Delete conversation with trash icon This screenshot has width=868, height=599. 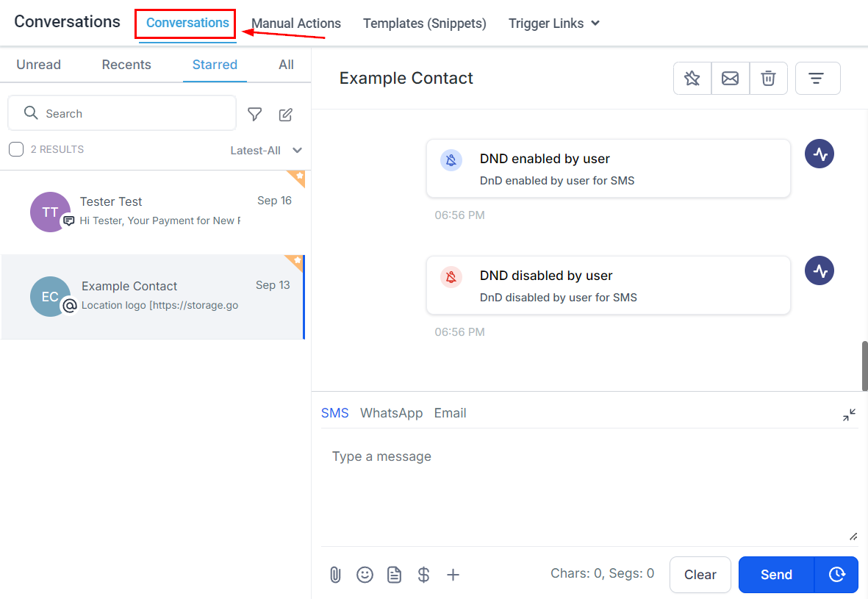tap(768, 78)
